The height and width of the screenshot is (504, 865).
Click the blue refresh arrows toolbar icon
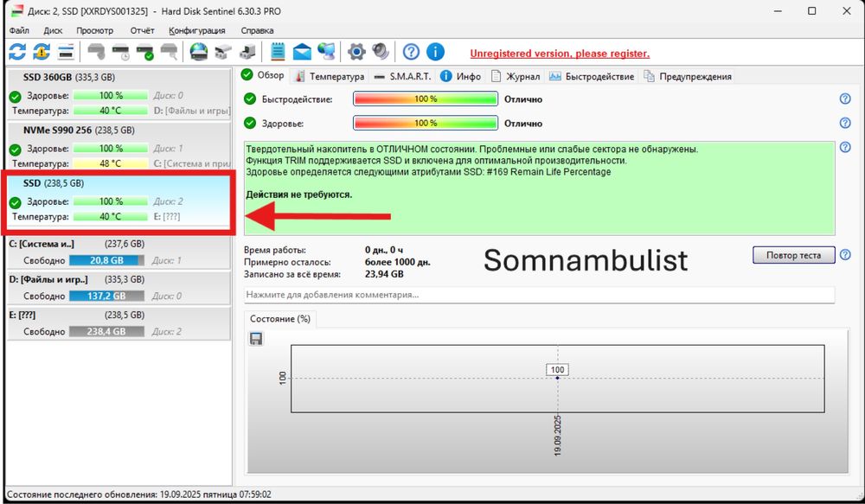(x=17, y=52)
